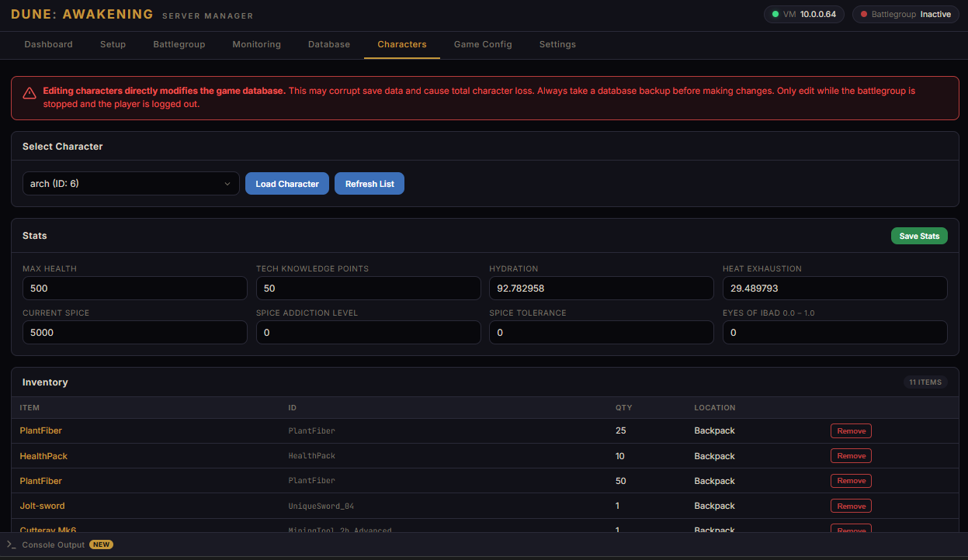Open the character selection dropdown
Screen dimensions: 968x560
coord(131,184)
